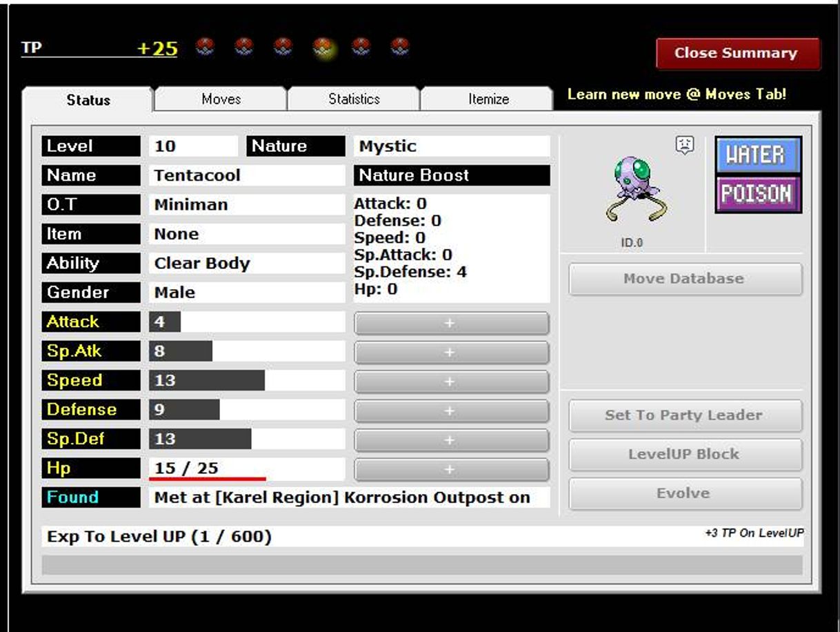Click Set To Party Leader button
This screenshot has height=632, width=840.
point(685,415)
